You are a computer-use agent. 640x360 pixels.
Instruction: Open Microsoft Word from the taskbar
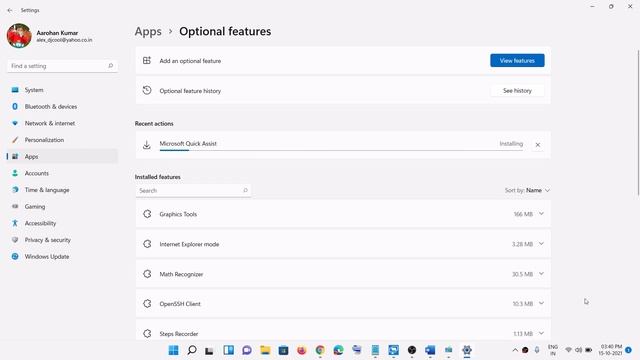(430, 350)
